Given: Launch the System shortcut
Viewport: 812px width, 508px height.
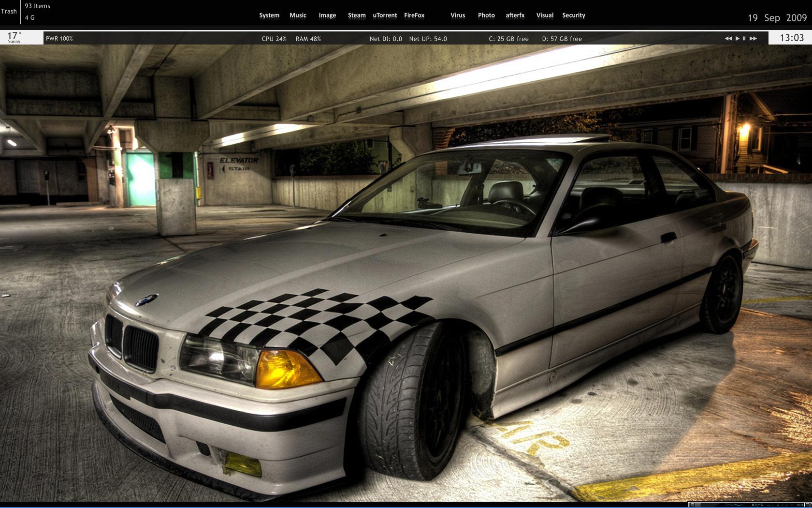Looking at the screenshot, I should (269, 15).
